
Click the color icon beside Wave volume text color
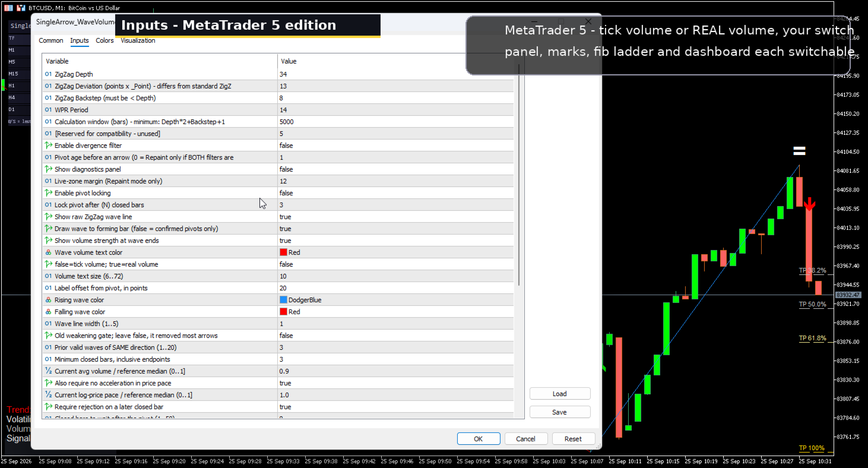[48, 252]
